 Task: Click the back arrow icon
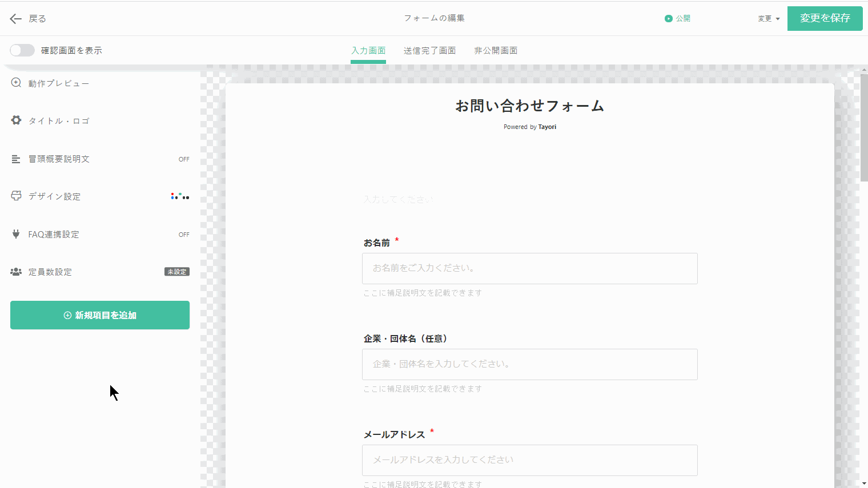click(15, 19)
